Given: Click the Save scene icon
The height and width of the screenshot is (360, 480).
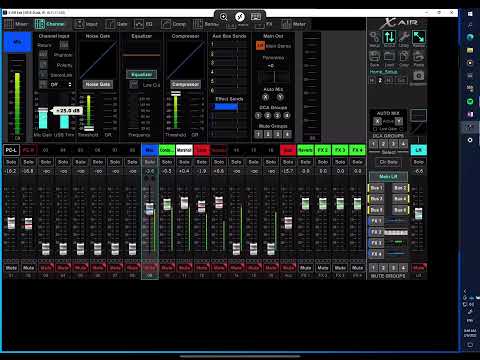Looking at the screenshot, I should click(375, 57).
